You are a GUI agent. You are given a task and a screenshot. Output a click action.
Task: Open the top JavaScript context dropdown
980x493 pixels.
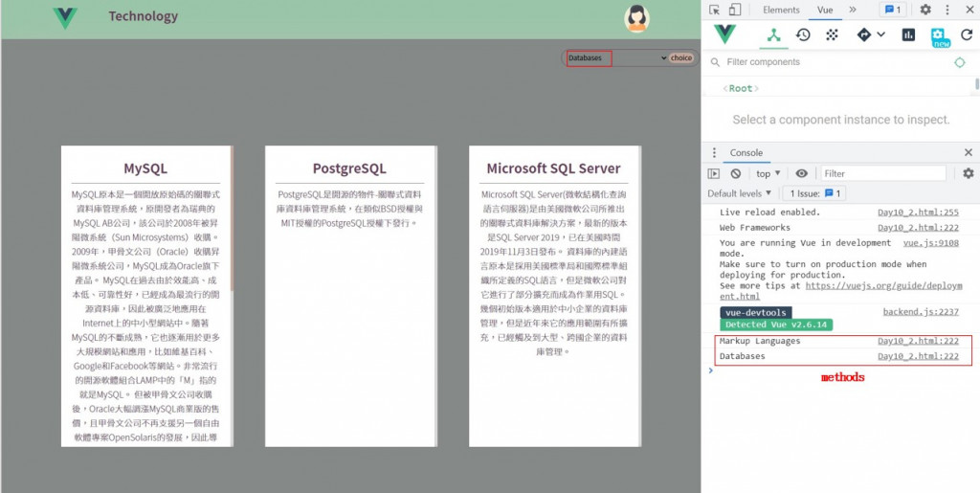768,173
